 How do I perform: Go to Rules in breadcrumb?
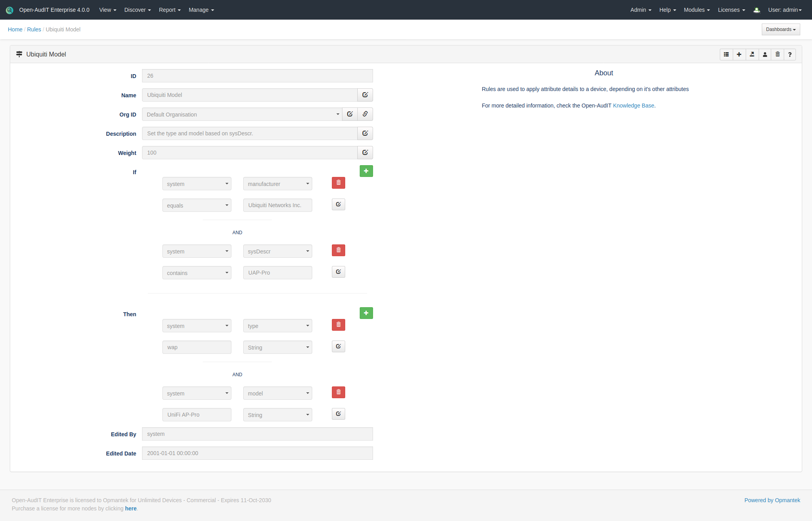pos(34,29)
